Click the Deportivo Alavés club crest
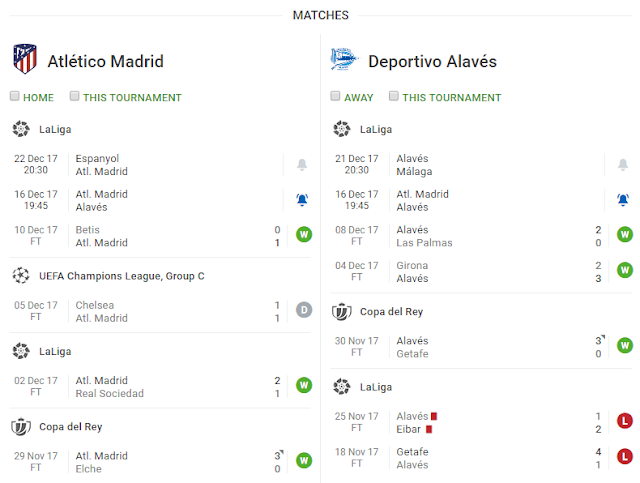Image resolution: width=640 pixels, height=483 pixels. click(x=343, y=60)
